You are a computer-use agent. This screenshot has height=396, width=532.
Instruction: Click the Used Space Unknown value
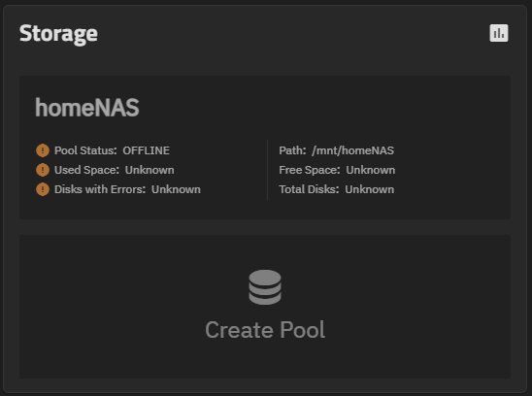tap(150, 170)
